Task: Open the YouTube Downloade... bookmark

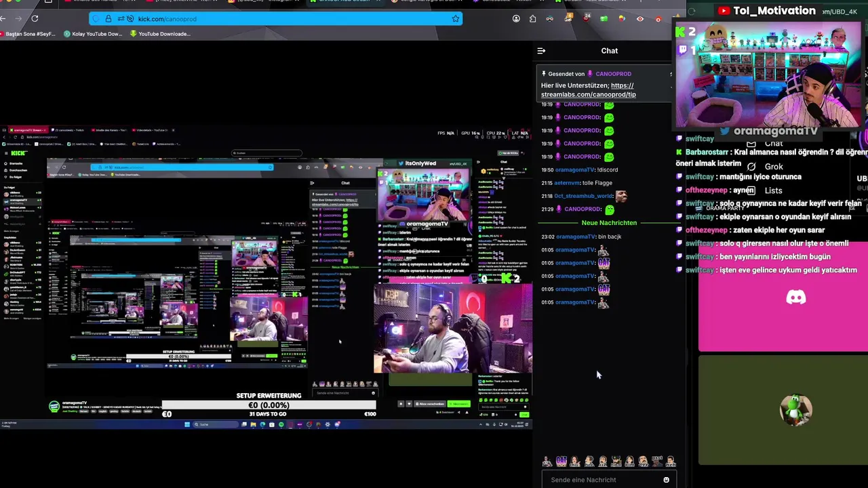Action: pyautogui.click(x=160, y=34)
